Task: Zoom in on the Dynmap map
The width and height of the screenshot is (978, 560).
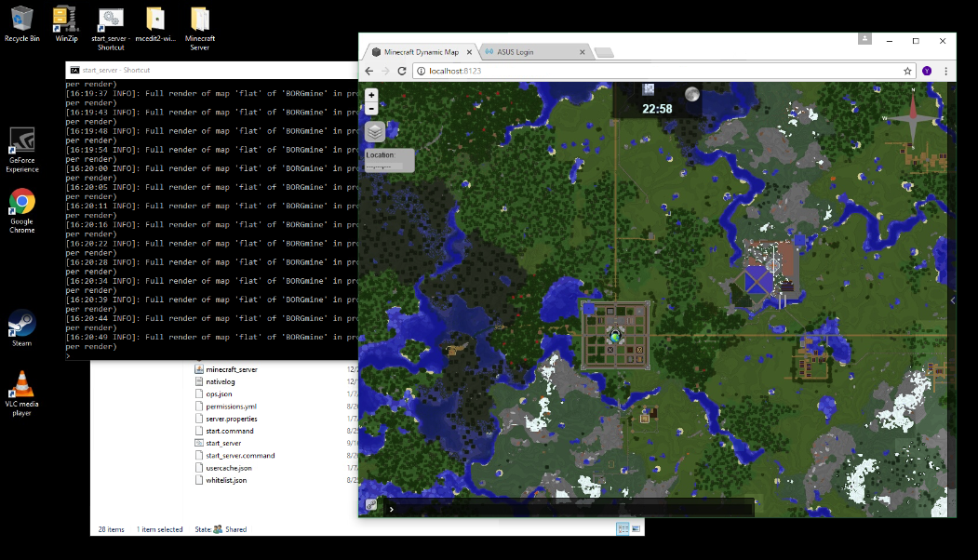Action: pyautogui.click(x=371, y=95)
